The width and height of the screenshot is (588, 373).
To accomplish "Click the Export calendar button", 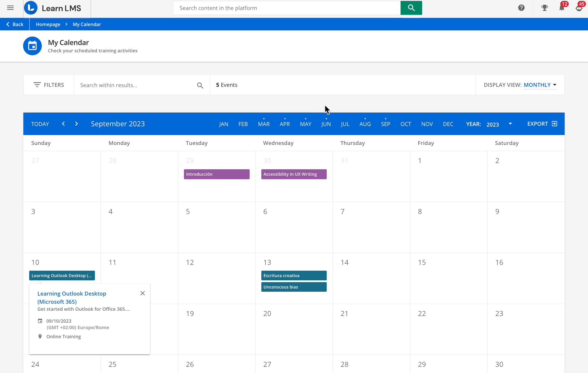I will (x=542, y=124).
